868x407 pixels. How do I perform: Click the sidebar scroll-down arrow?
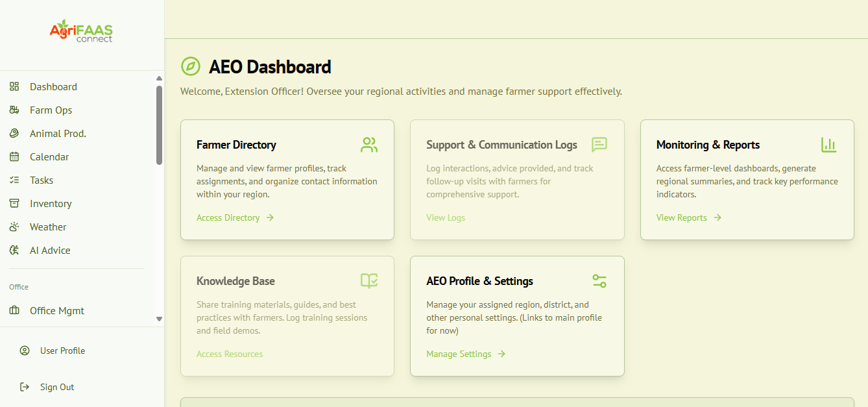coord(160,319)
